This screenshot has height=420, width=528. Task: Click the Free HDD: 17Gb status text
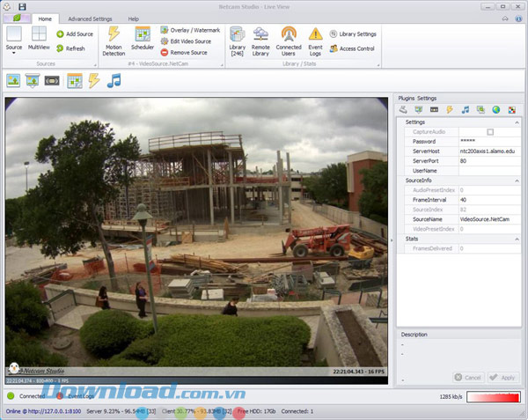pos(257,411)
